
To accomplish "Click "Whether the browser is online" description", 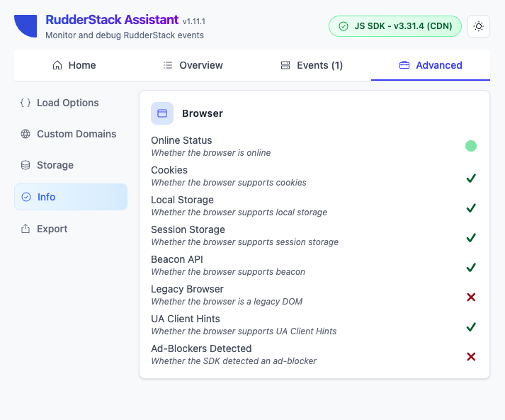I will pos(211,153).
